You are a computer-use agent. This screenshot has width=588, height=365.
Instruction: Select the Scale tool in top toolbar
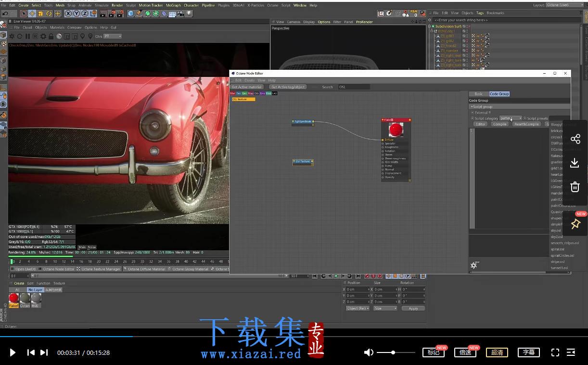tap(40, 13)
